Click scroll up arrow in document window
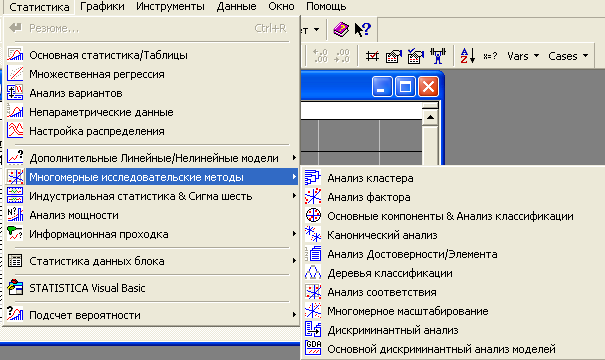 click(x=430, y=117)
